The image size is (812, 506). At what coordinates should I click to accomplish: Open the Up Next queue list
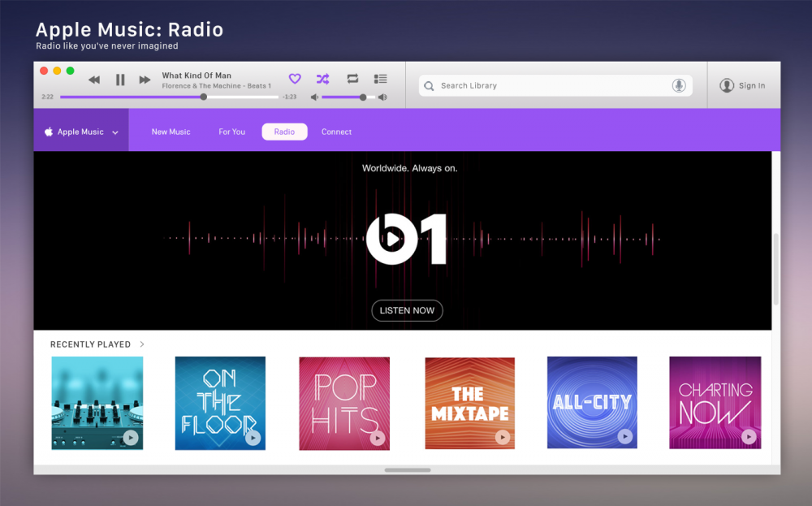point(380,79)
